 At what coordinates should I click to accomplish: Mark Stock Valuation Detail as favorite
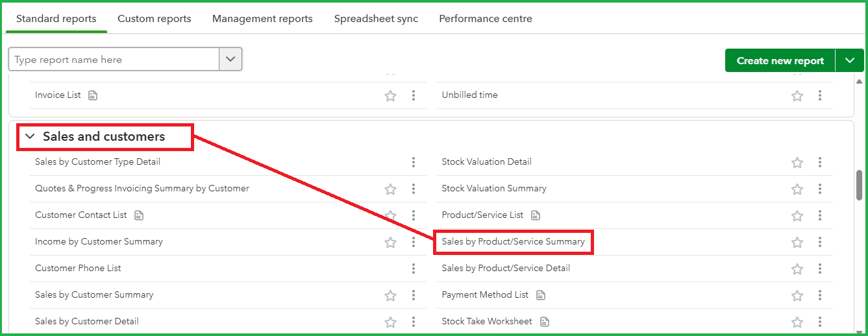[797, 163]
